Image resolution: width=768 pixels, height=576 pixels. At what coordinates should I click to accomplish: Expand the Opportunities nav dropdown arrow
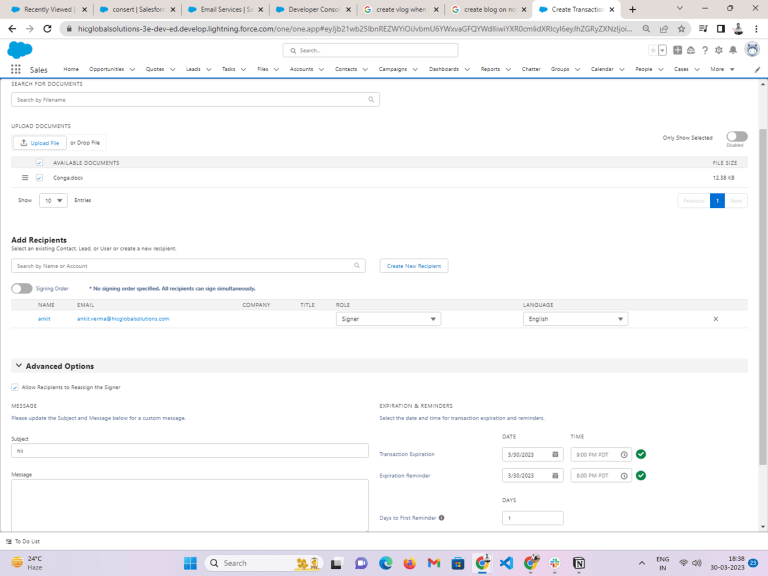pos(132,70)
